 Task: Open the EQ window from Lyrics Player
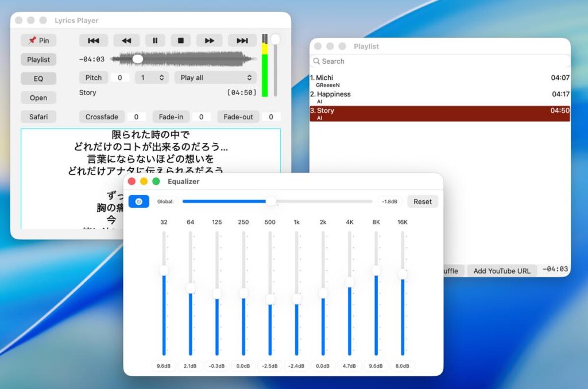(x=38, y=79)
